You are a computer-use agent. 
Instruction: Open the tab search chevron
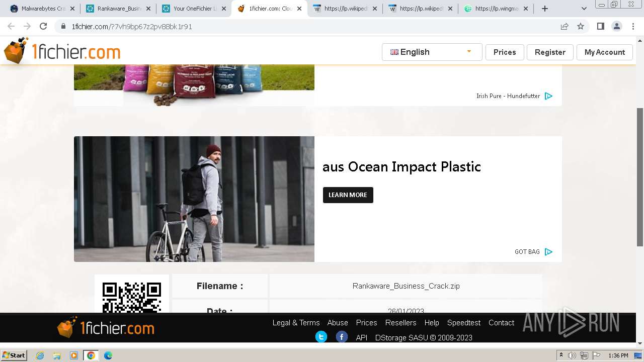click(584, 9)
